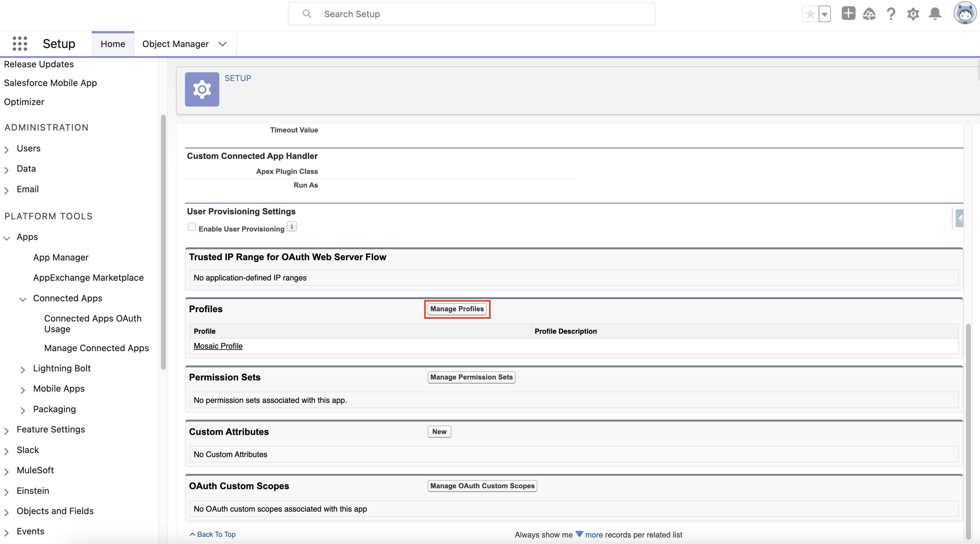Expand the Object Manager tab dropdown

coord(223,44)
